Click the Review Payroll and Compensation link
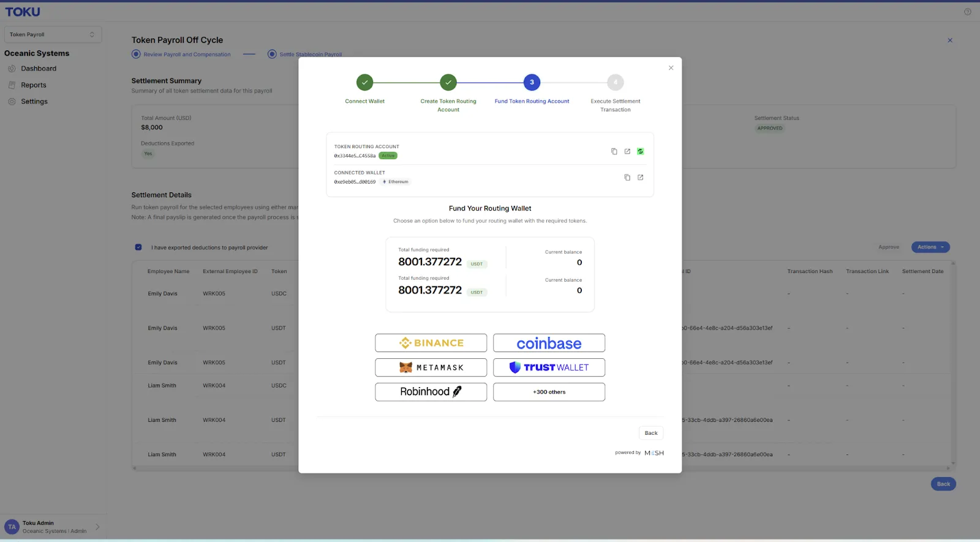The width and height of the screenshot is (980, 542). click(187, 55)
